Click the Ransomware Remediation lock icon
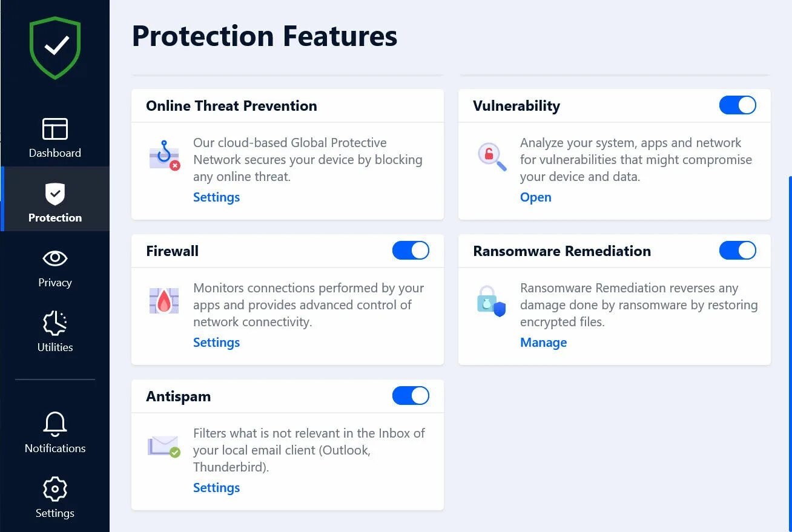Viewport: 792px width, 532px height. (x=491, y=302)
